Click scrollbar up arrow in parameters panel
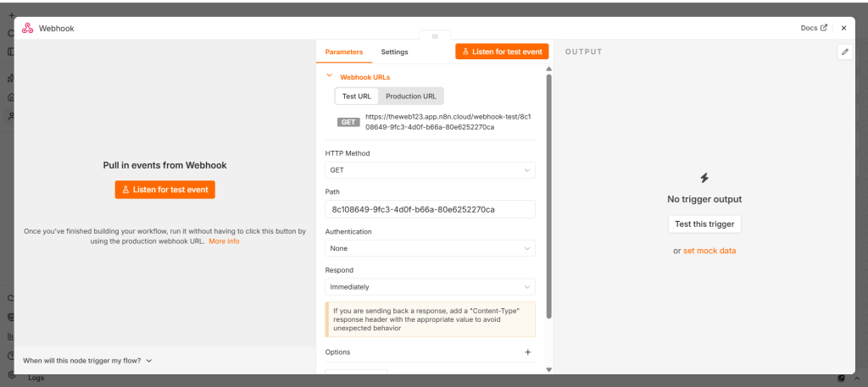This screenshot has height=387, width=868. pos(548,69)
